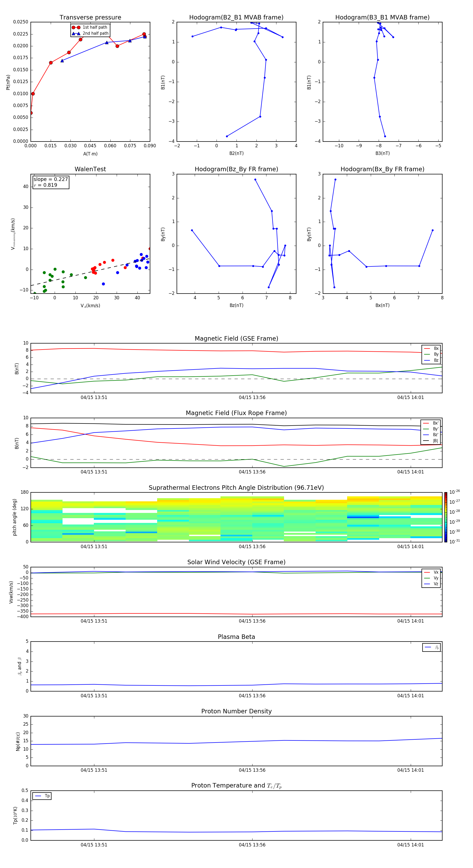Viewport: 473px width, 868px height.
Task: Select the βp legend in Plasma Beta plot
Action: pyautogui.click(x=431, y=647)
